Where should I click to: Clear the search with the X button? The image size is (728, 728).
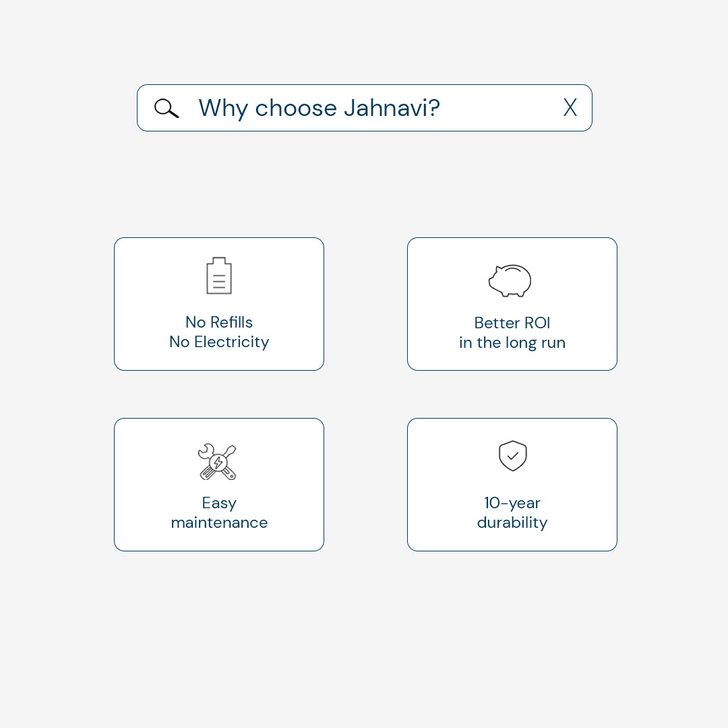pos(570,108)
